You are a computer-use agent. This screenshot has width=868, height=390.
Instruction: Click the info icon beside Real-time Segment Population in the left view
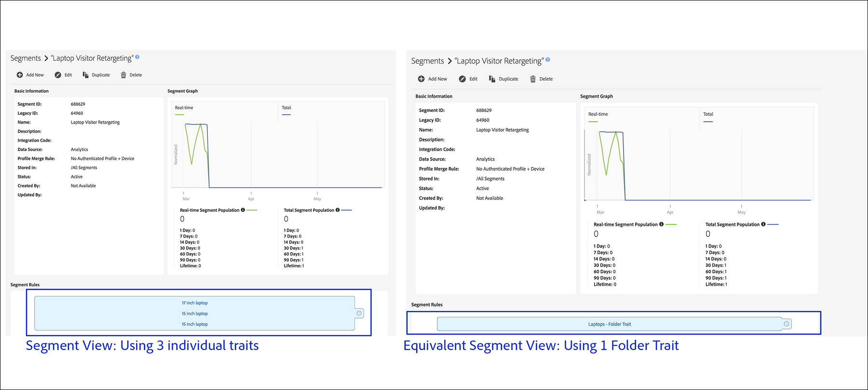pyautogui.click(x=243, y=210)
